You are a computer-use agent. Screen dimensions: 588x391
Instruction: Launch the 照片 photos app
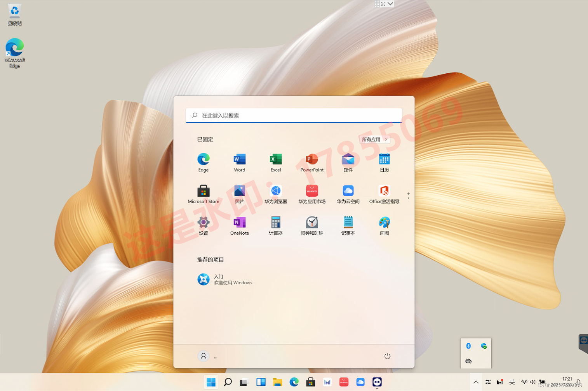pos(239,194)
